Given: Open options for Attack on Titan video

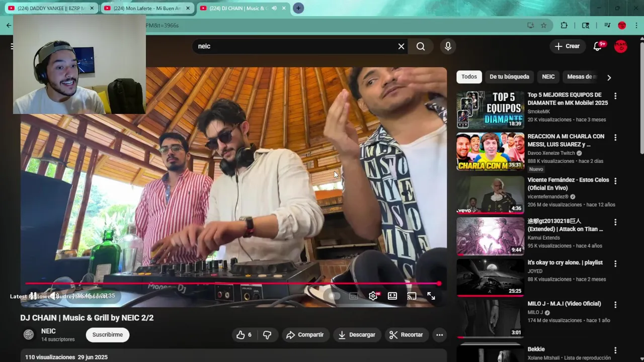Looking at the screenshot, I should point(615,222).
